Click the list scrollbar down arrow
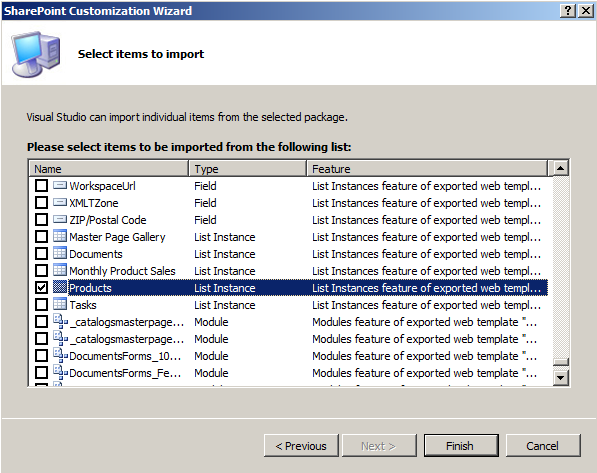This screenshot has height=473, width=597. (560, 377)
